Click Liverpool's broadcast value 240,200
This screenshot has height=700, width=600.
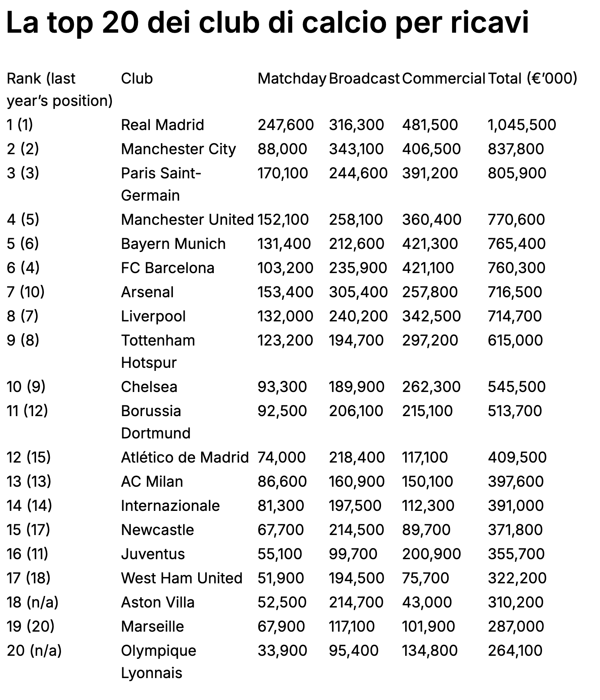click(358, 316)
